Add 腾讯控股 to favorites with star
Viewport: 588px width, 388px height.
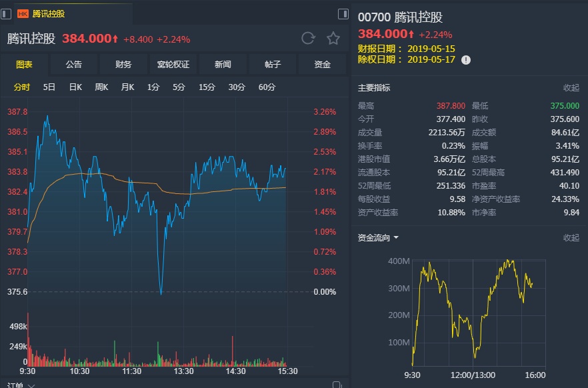pyautogui.click(x=333, y=38)
